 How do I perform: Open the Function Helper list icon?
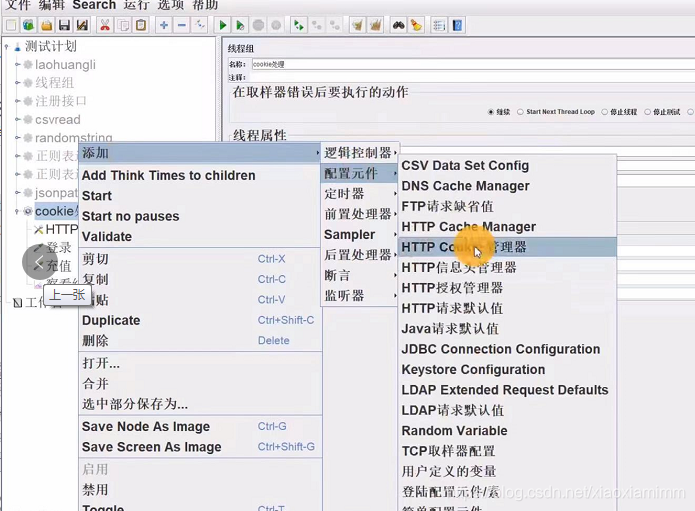click(x=439, y=25)
